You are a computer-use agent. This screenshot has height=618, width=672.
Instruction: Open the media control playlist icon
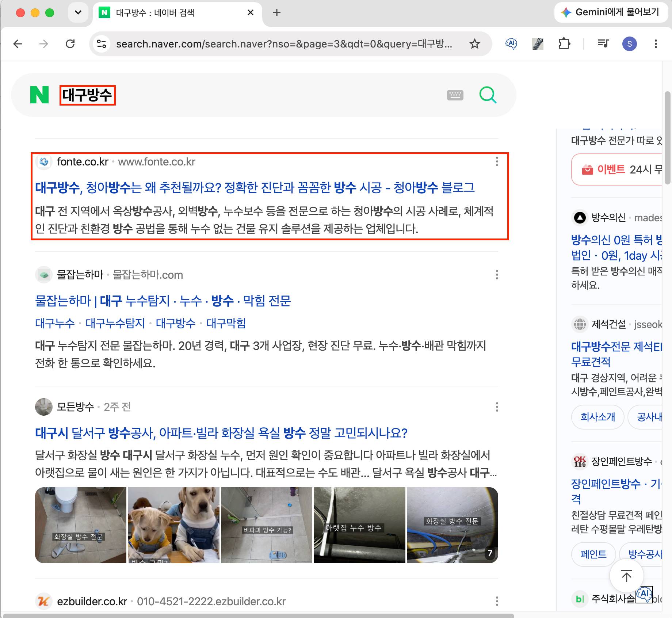[603, 44]
